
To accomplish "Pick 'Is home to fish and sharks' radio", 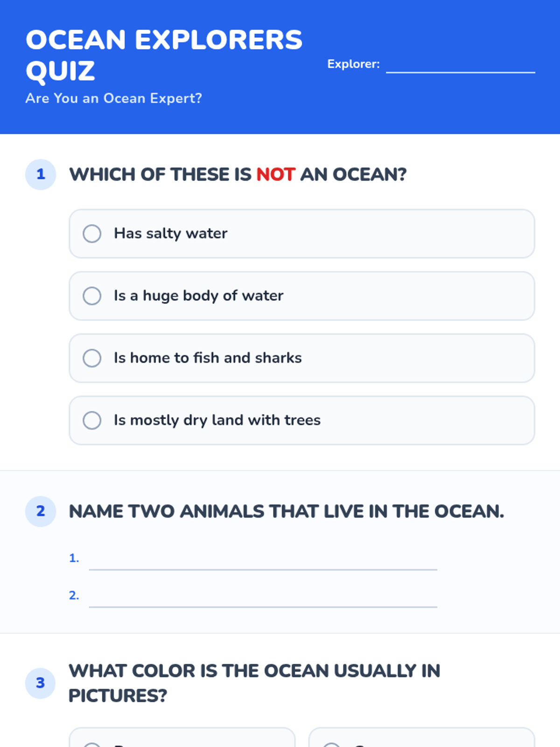I will tap(92, 358).
